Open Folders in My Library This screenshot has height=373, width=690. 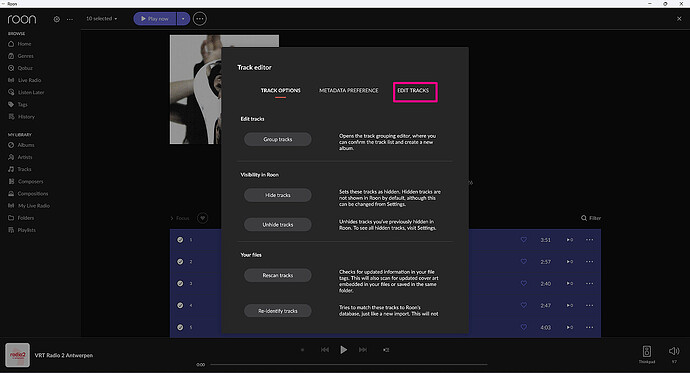pos(21,218)
